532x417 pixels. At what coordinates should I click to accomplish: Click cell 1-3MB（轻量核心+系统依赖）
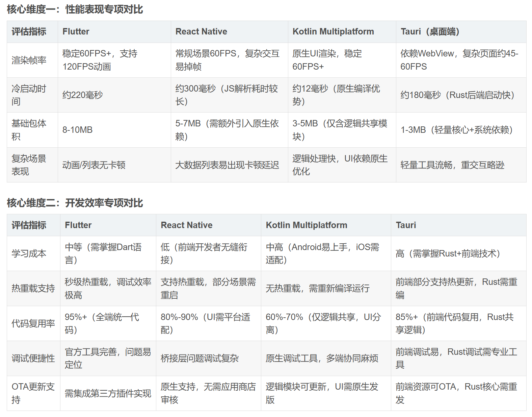(x=461, y=130)
